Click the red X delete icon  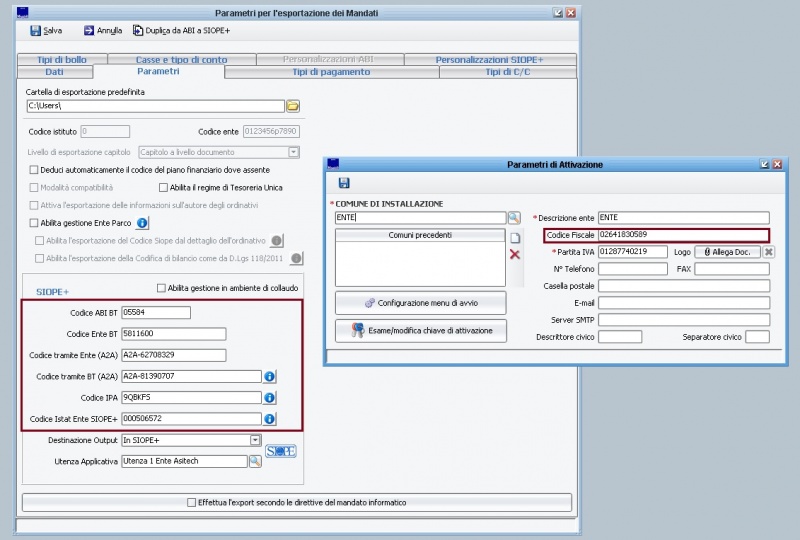[515, 255]
